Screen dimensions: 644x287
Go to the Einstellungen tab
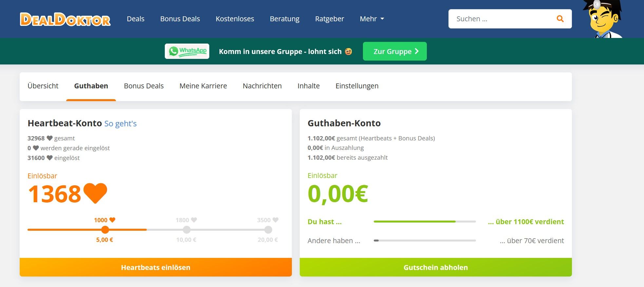(x=357, y=86)
